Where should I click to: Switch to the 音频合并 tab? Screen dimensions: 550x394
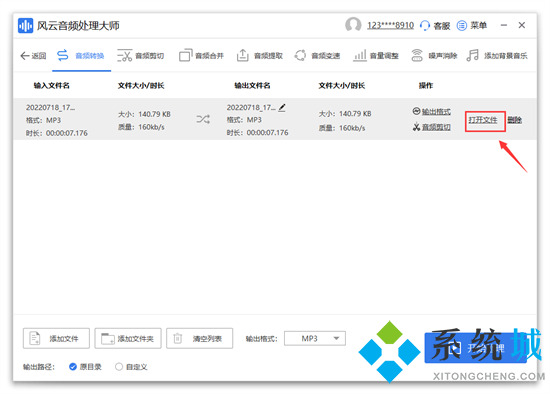(201, 56)
